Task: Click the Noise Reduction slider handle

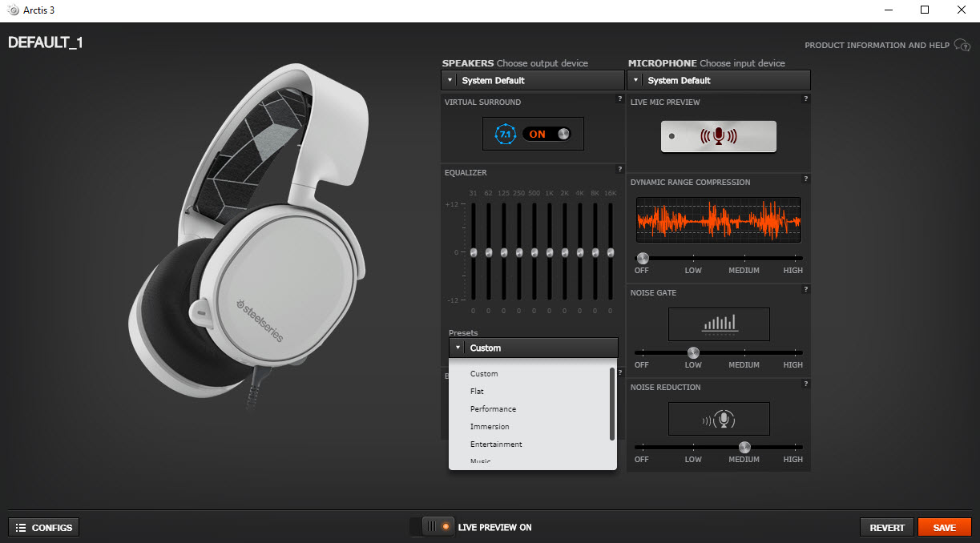Action: pos(745,447)
